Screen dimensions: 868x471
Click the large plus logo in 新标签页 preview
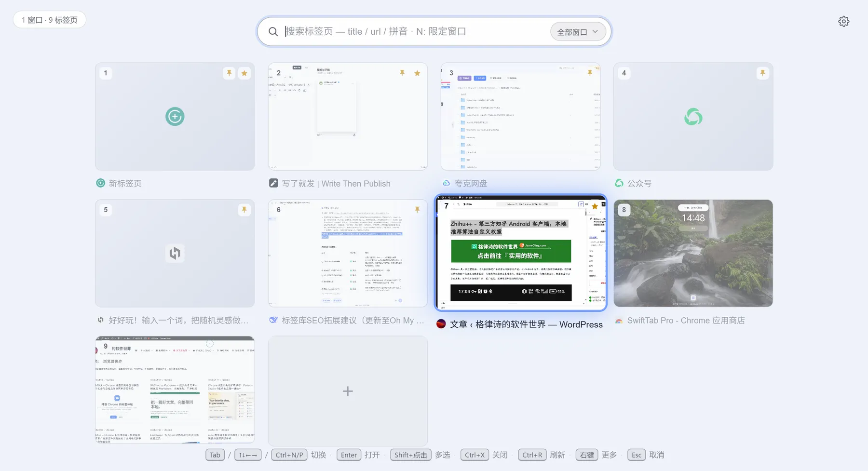[x=175, y=117]
